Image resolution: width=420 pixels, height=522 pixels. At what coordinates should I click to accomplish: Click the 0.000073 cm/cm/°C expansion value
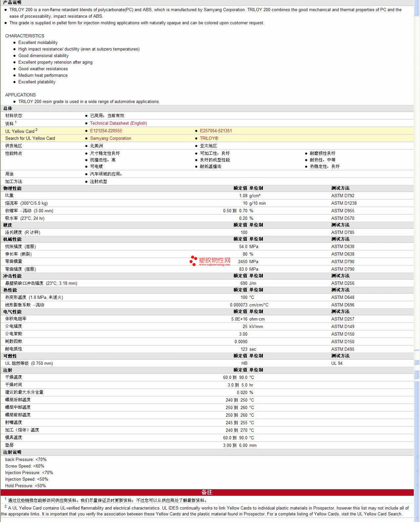click(x=249, y=305)
